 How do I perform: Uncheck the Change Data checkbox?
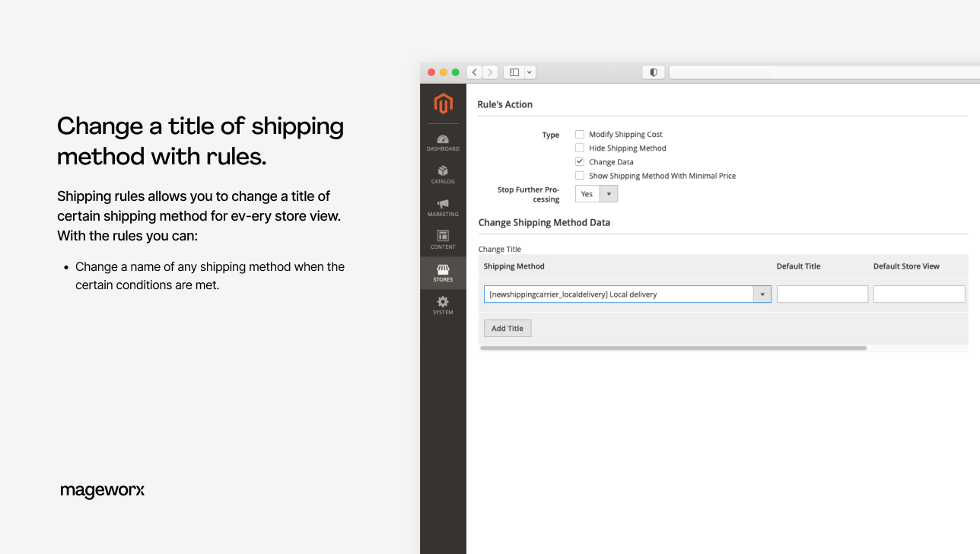point(579,161)
